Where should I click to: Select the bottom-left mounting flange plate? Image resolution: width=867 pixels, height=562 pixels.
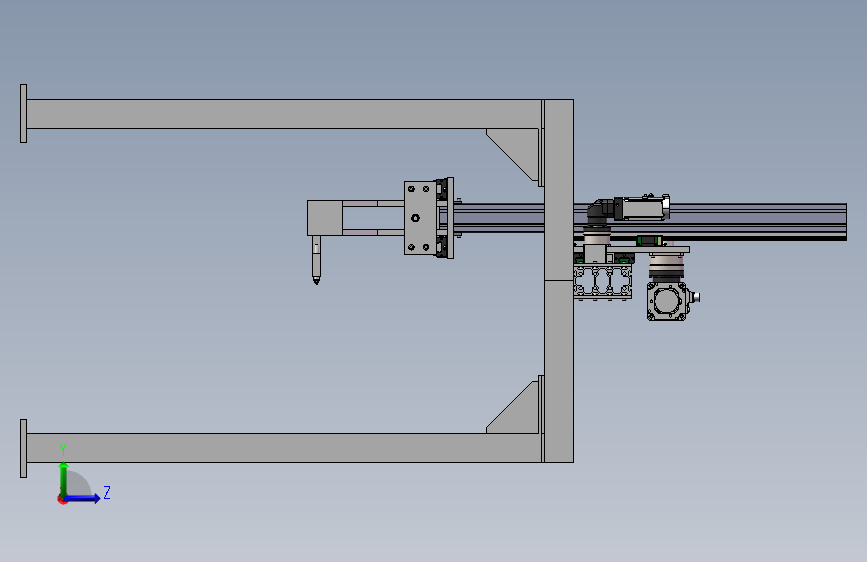pos(23,448)
